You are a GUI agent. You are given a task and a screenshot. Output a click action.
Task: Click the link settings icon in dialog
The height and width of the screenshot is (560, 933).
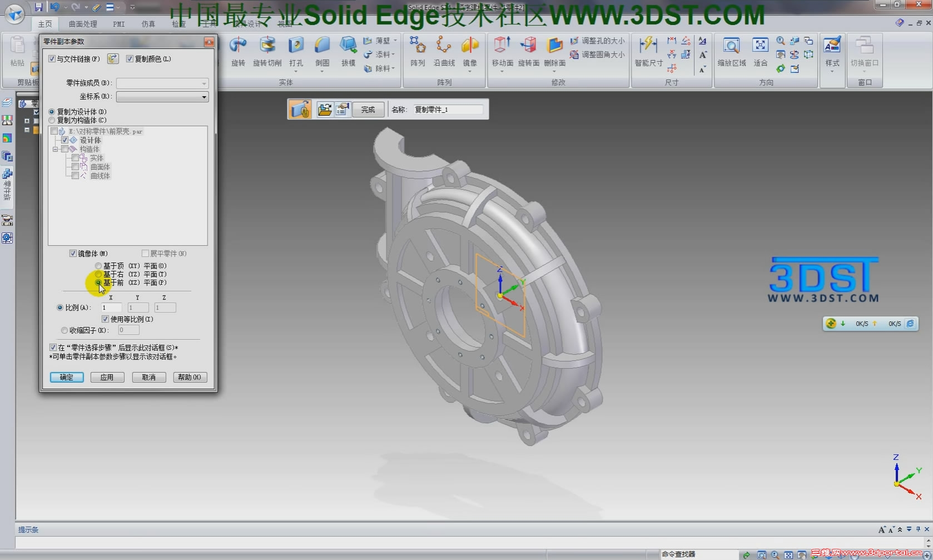click(x=113, y=58)
